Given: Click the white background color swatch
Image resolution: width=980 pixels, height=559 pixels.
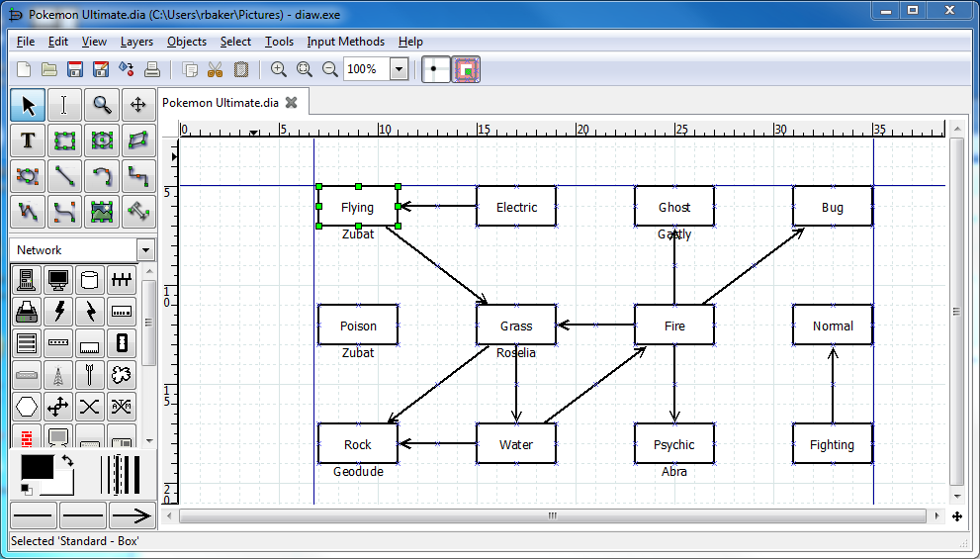Looking at the screenshot, I should [64, 487].
